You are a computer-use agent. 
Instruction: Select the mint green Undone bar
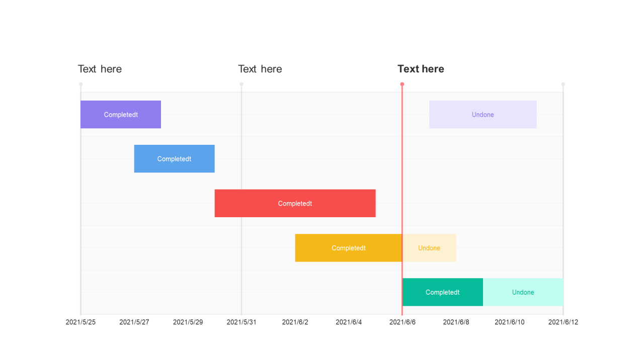[x=523, y=292]
